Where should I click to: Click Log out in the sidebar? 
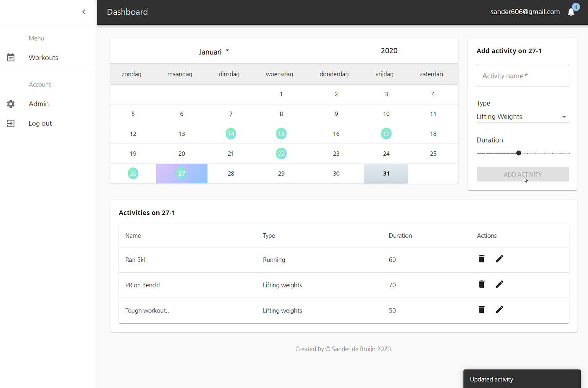pos(40,123)
